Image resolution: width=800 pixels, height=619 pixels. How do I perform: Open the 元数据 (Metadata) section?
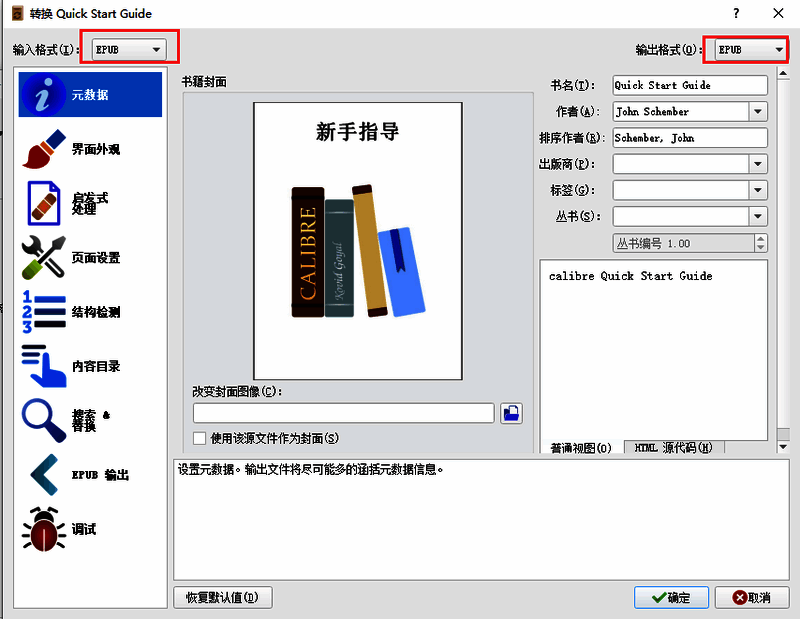(x=90, y=95)
